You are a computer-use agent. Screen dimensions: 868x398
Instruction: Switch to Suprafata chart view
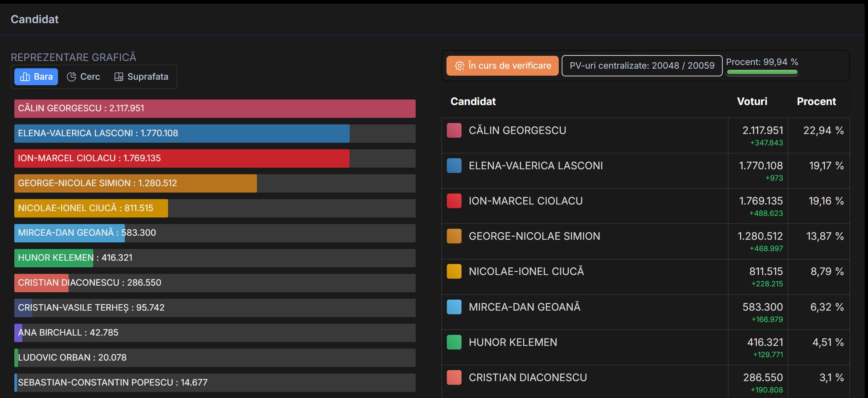[142, 77]
